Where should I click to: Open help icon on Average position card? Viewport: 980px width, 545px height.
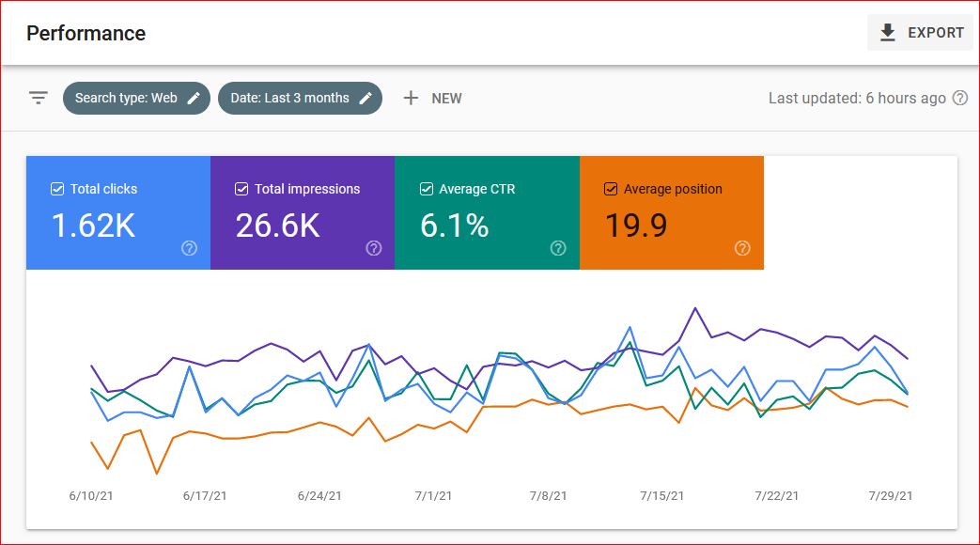[742, 248]
